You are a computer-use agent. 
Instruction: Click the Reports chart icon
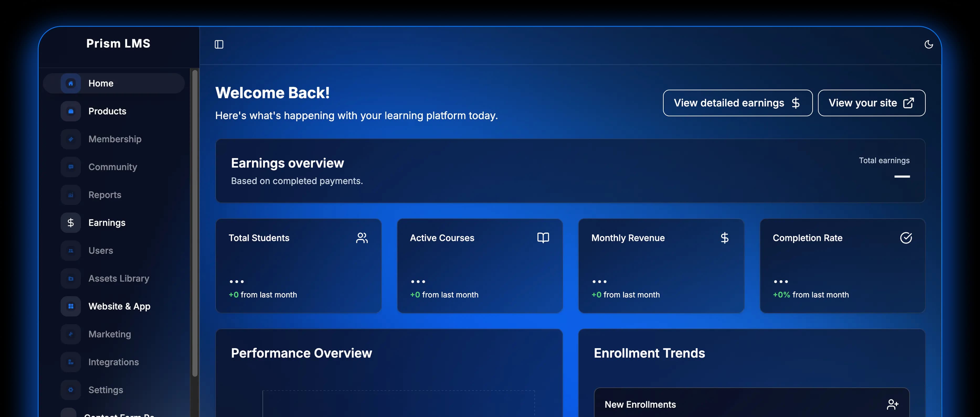click(x=71, y=195)
